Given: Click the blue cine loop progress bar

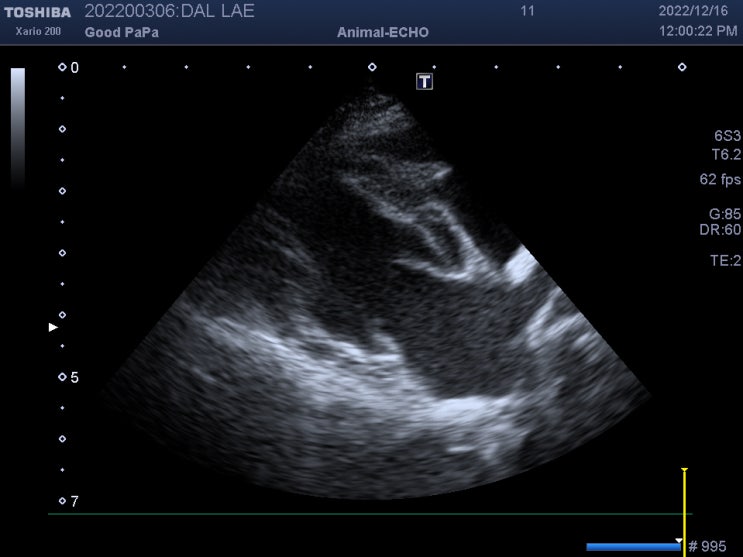Looking at the screenshot, I should (x=633, y=547).
